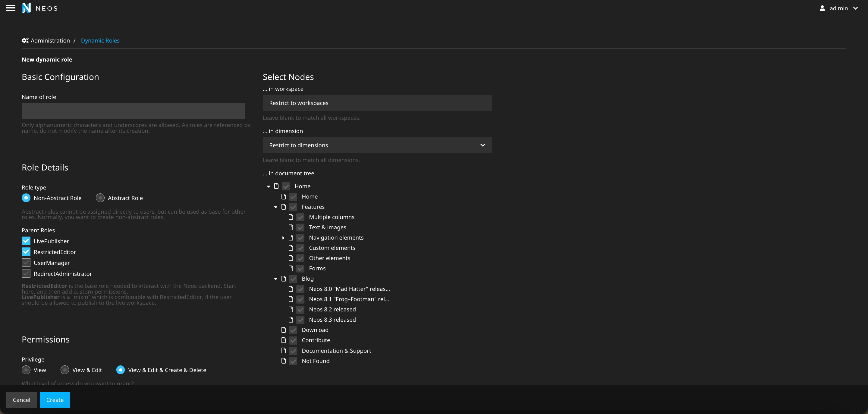Collapse the root Home tree node

click(269, 186)
